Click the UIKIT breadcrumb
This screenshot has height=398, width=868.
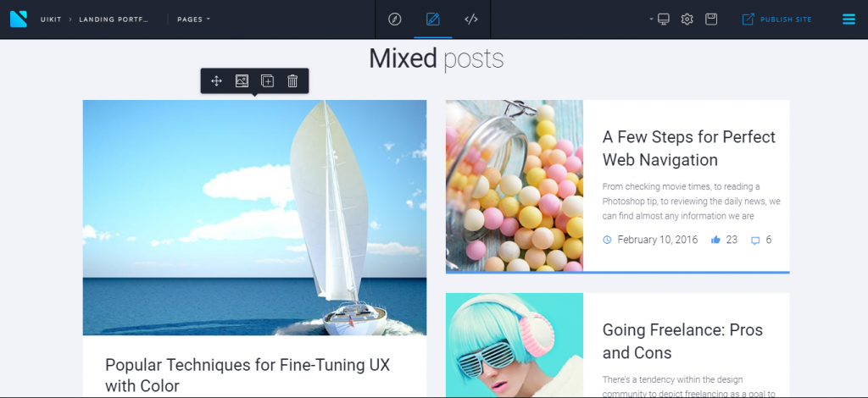[x=51, y=19]
